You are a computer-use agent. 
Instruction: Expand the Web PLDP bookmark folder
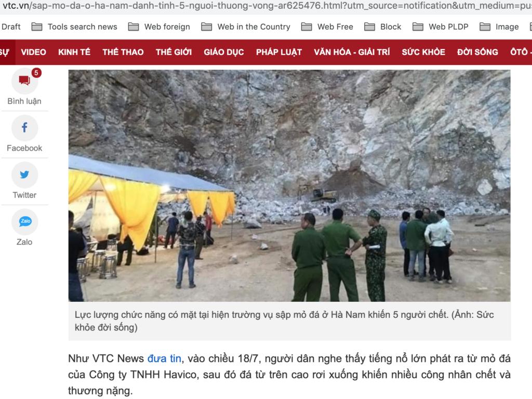[x=441, y=27]
